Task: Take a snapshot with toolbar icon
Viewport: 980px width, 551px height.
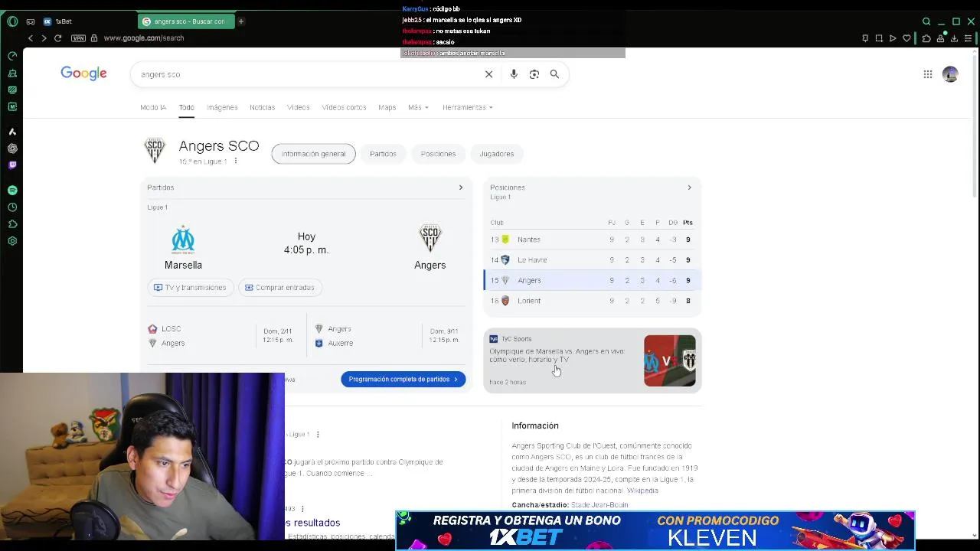Action: 879,38
